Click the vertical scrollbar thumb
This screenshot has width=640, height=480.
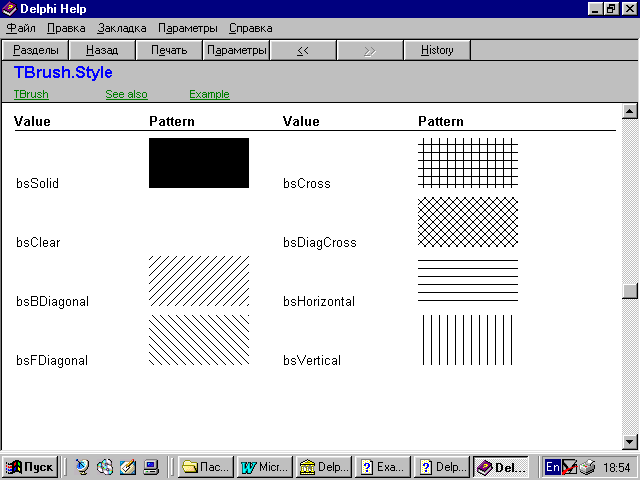click(629, 291)
